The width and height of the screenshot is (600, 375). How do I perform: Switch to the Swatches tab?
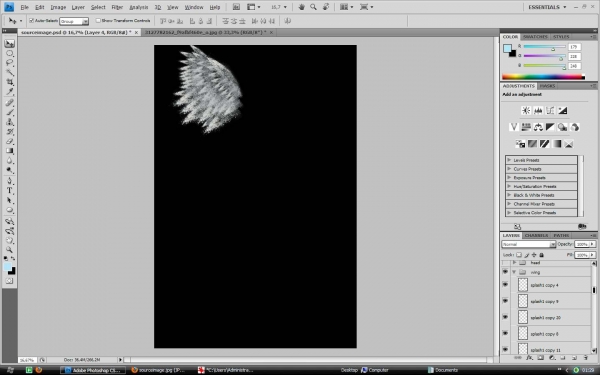(535, 37)
